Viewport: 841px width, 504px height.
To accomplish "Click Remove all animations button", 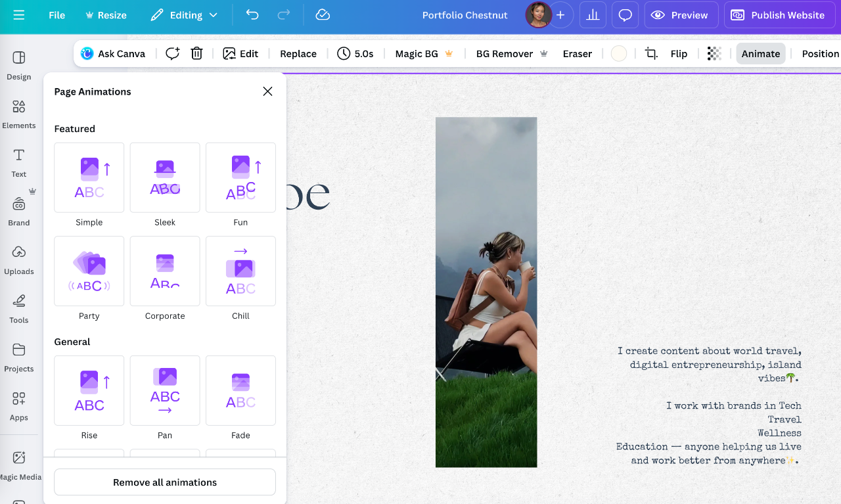I will click(x=165, y=482).
